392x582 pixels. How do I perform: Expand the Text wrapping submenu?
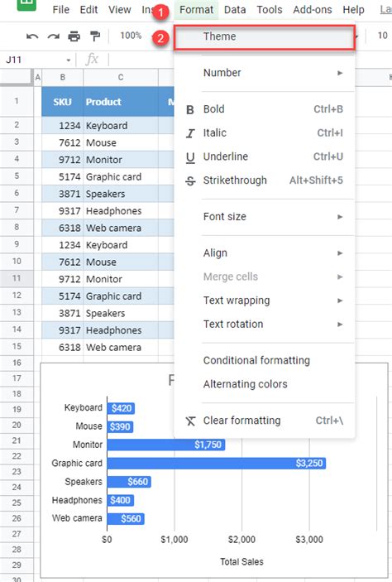click(264, 301)
